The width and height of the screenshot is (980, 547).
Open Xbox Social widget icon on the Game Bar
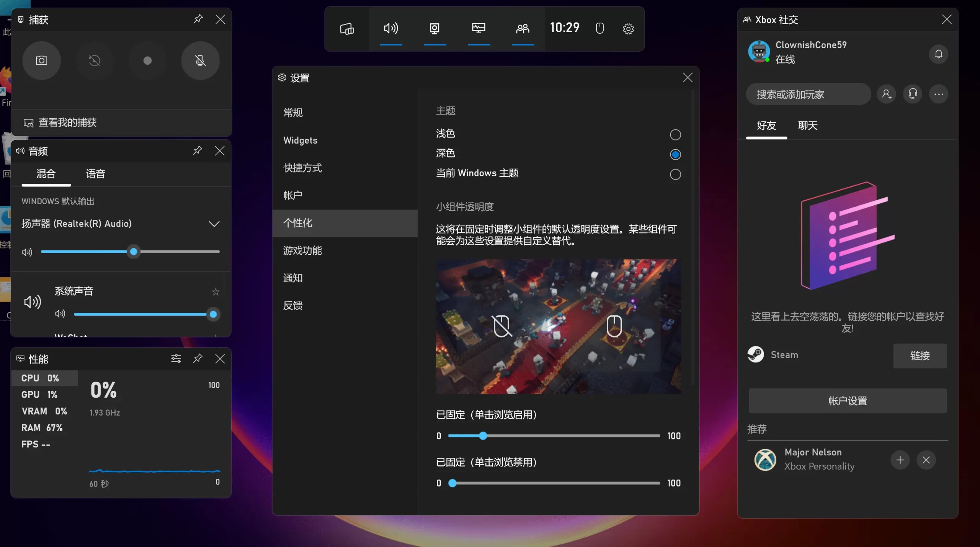(523, 29)
